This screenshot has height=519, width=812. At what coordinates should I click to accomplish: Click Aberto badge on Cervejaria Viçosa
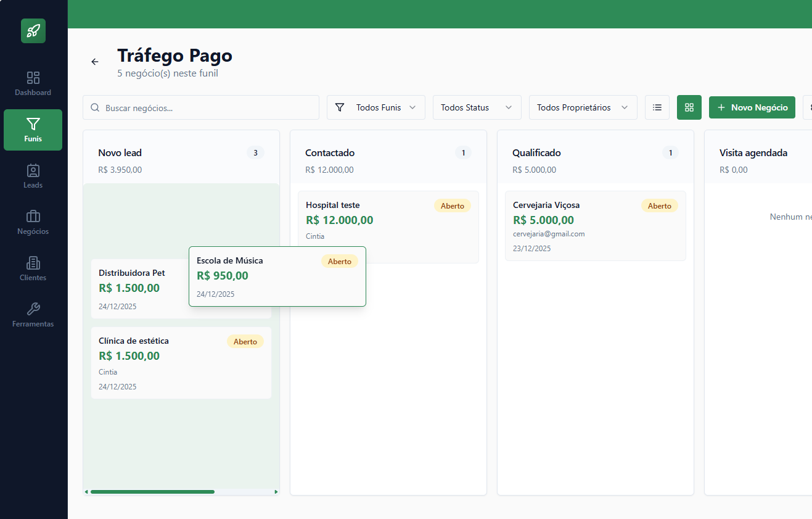click(660, 206)
